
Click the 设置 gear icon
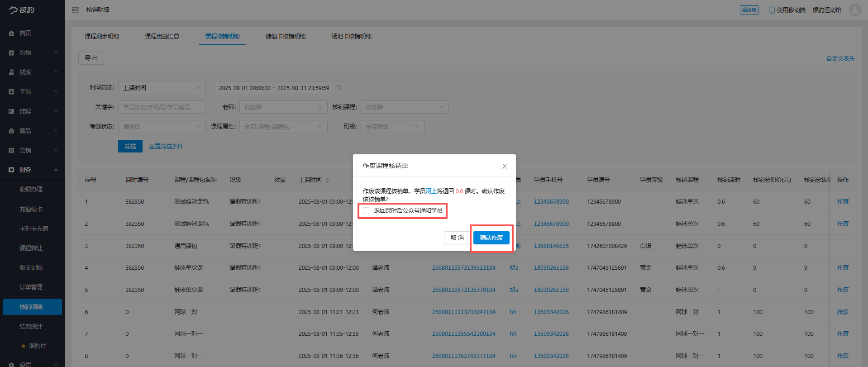click(x=11, y=364)
